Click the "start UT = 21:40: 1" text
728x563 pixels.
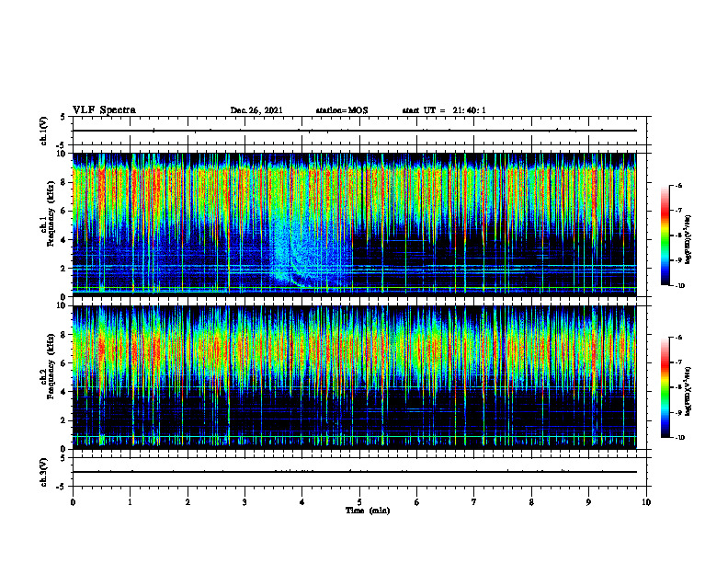(x=444, y=110)
